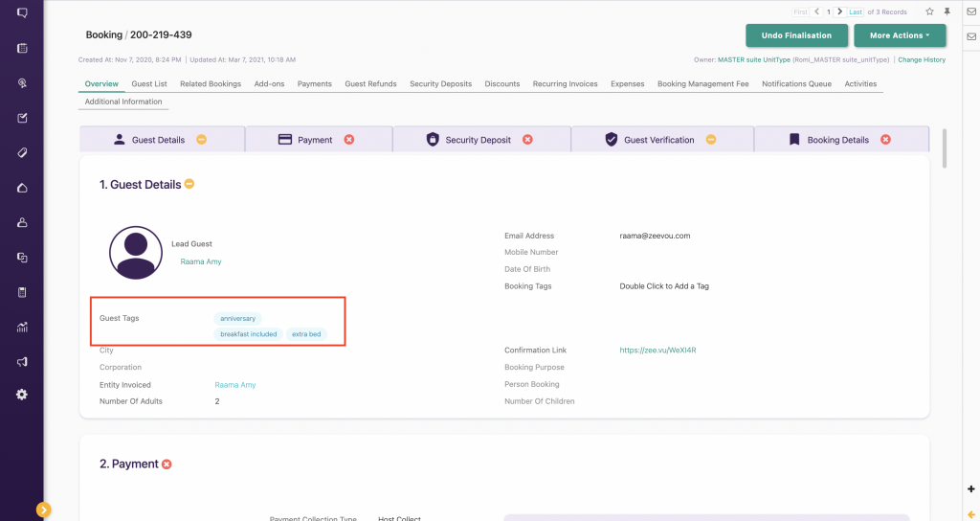Open lead guest Raama Amy profile link
Screen dimensions: 980x521
[201, 261]
